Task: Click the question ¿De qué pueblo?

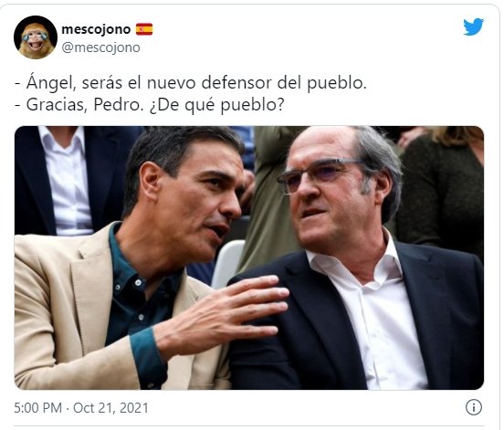Action: [217, 105]
